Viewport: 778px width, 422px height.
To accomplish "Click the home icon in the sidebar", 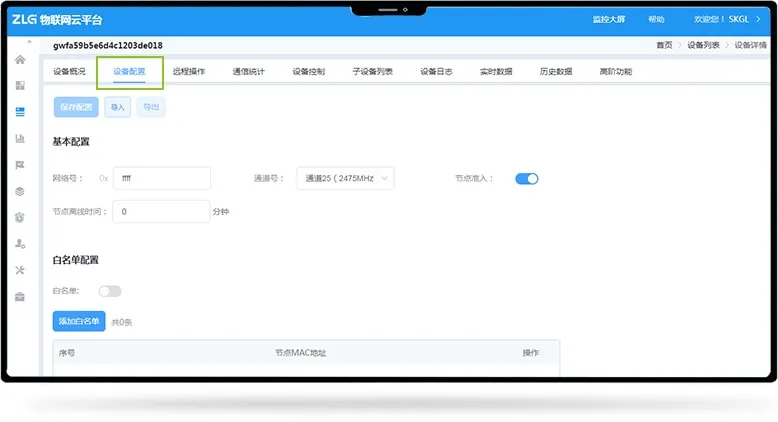I will pos(20,60).
